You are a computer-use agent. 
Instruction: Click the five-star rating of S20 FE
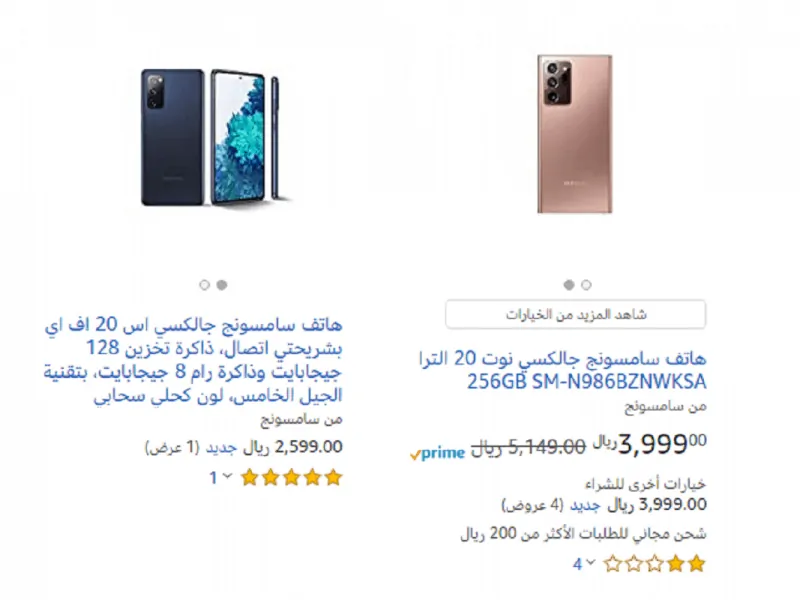pos(291,478)
